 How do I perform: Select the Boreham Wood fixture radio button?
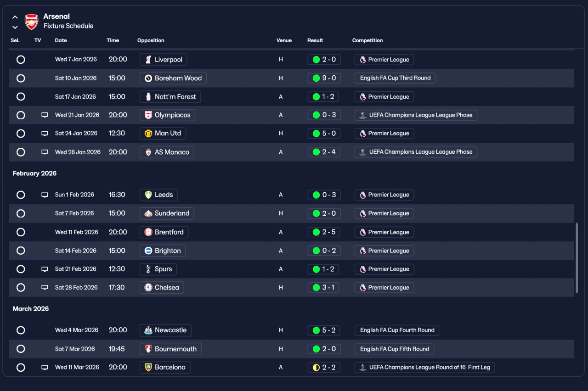tap(21, 78)
